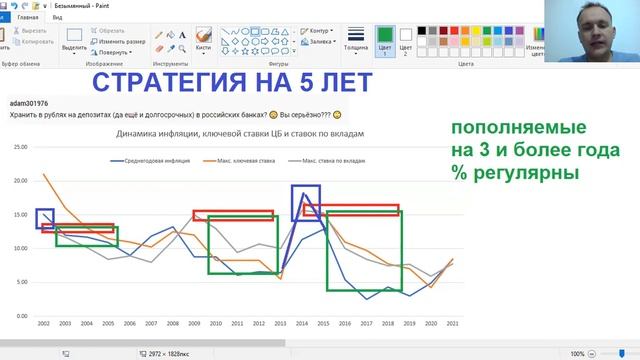Pick the purple color swatch
The width and height of the screenshot is (640, 360).
coord(520,31)
